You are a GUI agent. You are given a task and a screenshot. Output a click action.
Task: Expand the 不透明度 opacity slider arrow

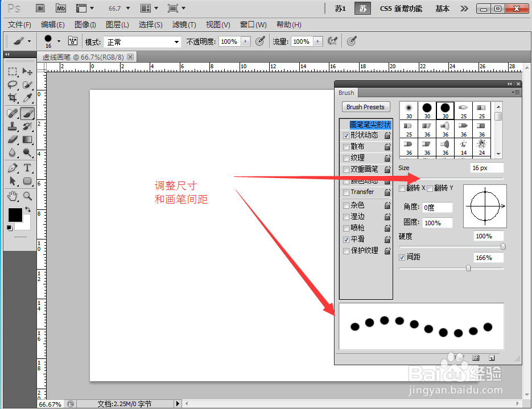point(246,42)
